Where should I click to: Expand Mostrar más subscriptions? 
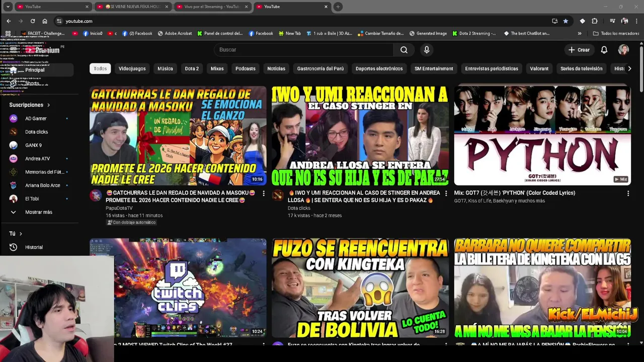coord(38,212)
